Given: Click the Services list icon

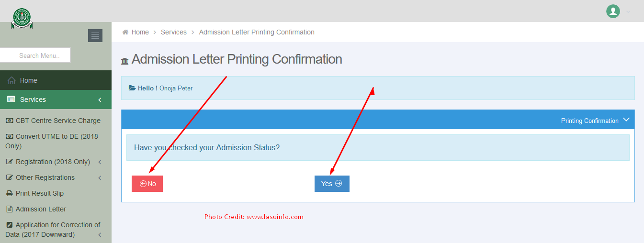Looking at the screenshot, I should [x=11, y=99].
